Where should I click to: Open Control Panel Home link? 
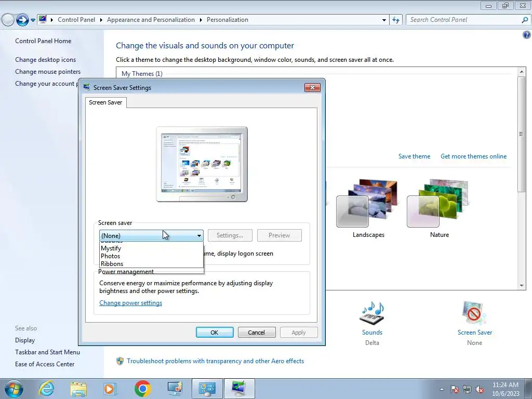pyautogui.click(x=43, y=41)
